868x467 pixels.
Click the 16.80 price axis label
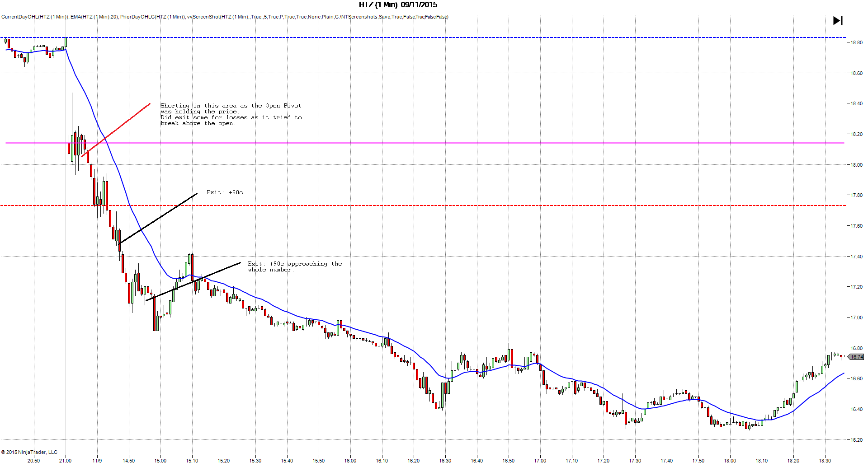(x=856, y=348)
